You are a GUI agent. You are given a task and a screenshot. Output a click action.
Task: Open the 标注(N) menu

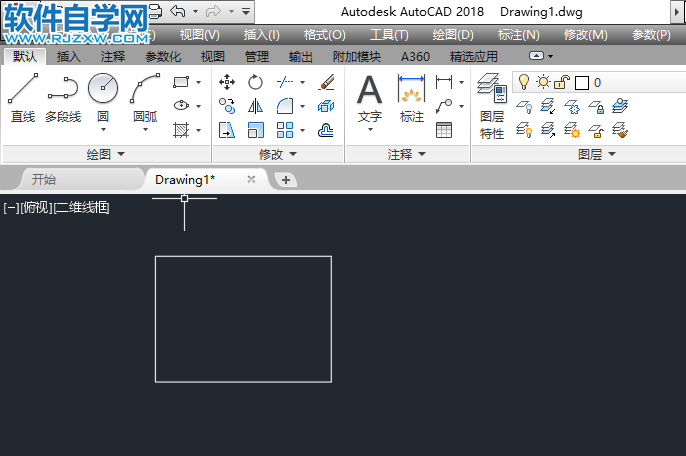click(x=518, y=35)
